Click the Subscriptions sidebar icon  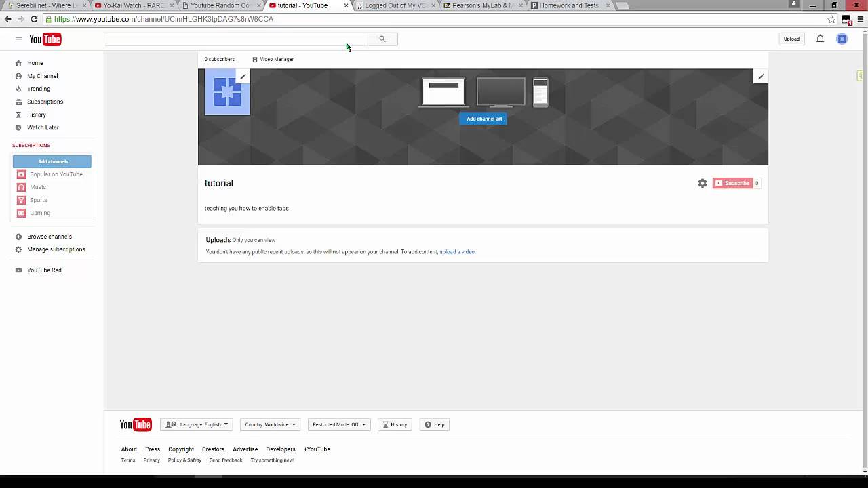(18, 102)
